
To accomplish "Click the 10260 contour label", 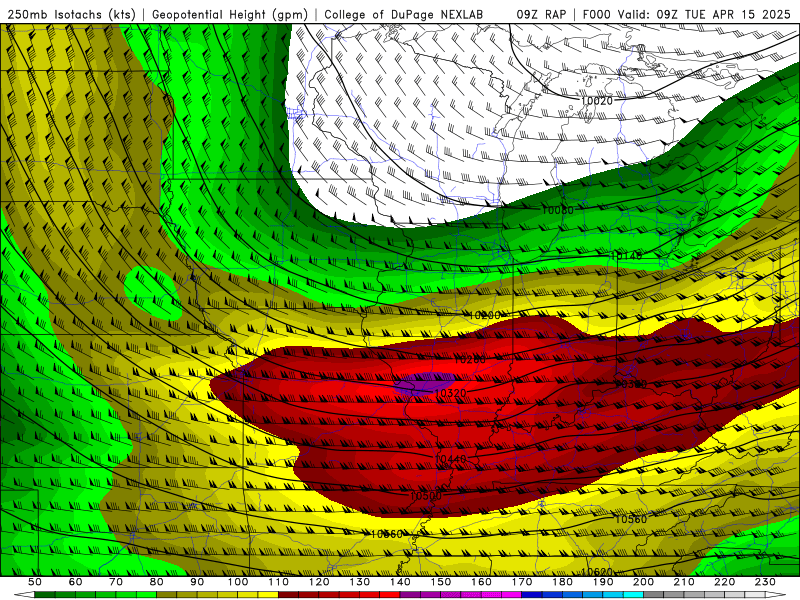I will [x=470, y=360].
